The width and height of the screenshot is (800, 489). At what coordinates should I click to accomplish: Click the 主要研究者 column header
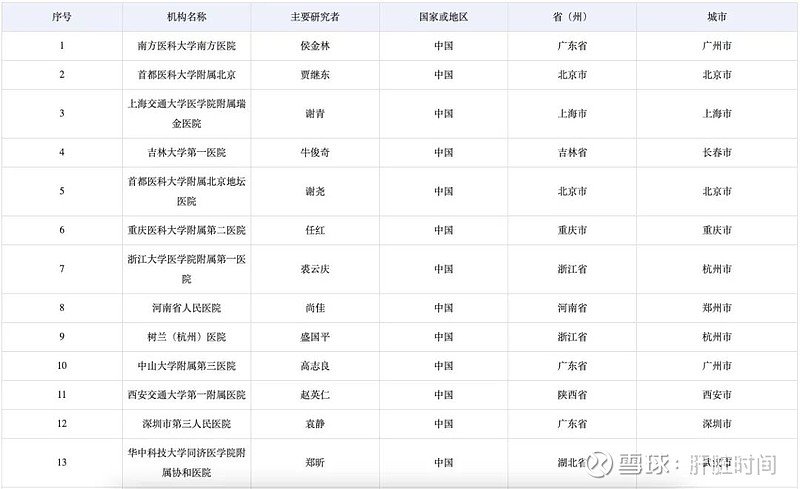pos(315,17)
